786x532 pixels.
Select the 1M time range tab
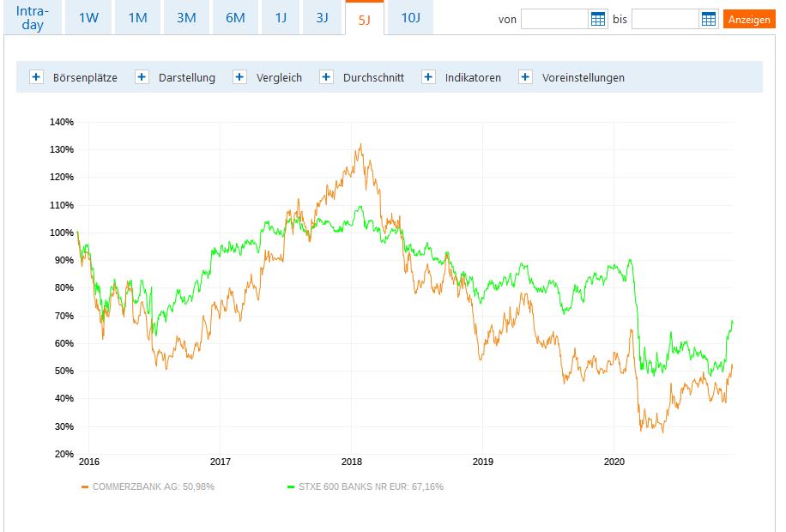(x=137, y=18)
